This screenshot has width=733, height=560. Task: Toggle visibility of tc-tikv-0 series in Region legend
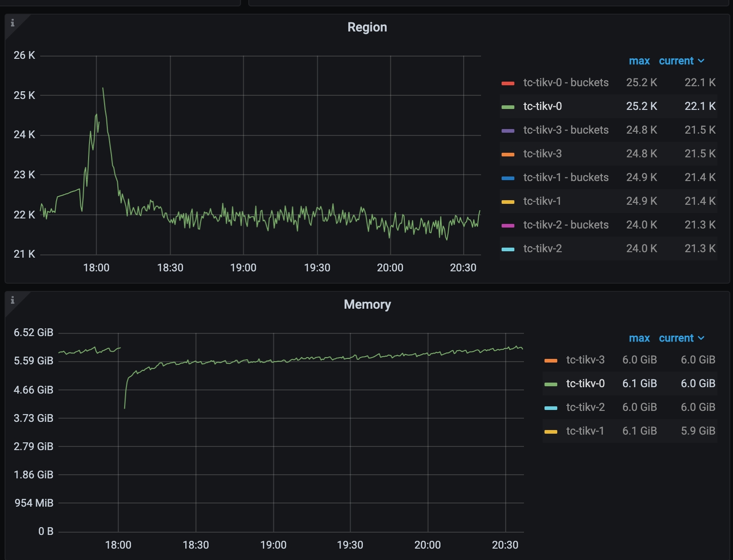pyautogui.click(x=543, y=107)
